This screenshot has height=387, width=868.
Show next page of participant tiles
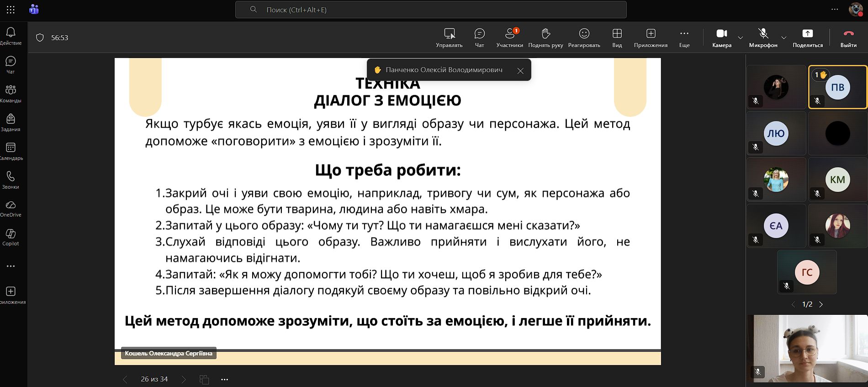(821, 304)
